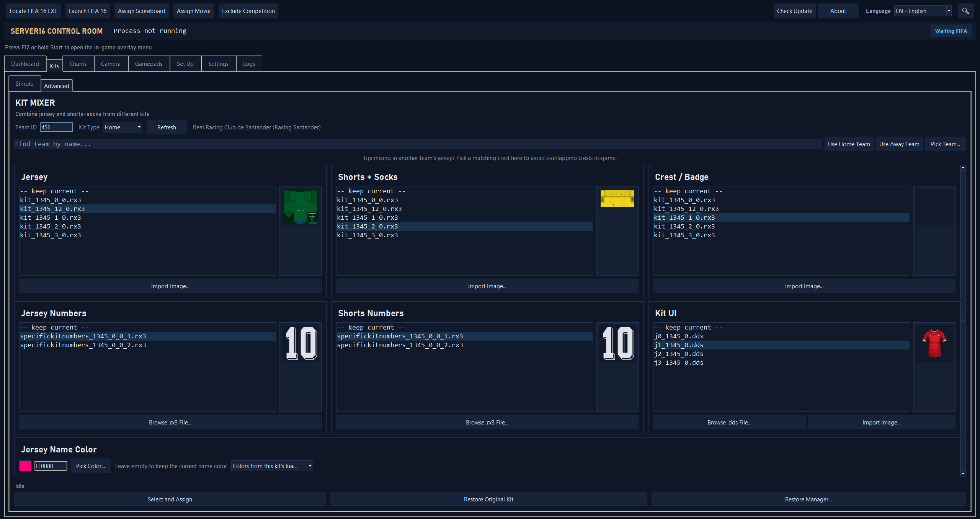Select kit_1345_3_0.rx3 in the Jersey list

[x=147, y=235]
